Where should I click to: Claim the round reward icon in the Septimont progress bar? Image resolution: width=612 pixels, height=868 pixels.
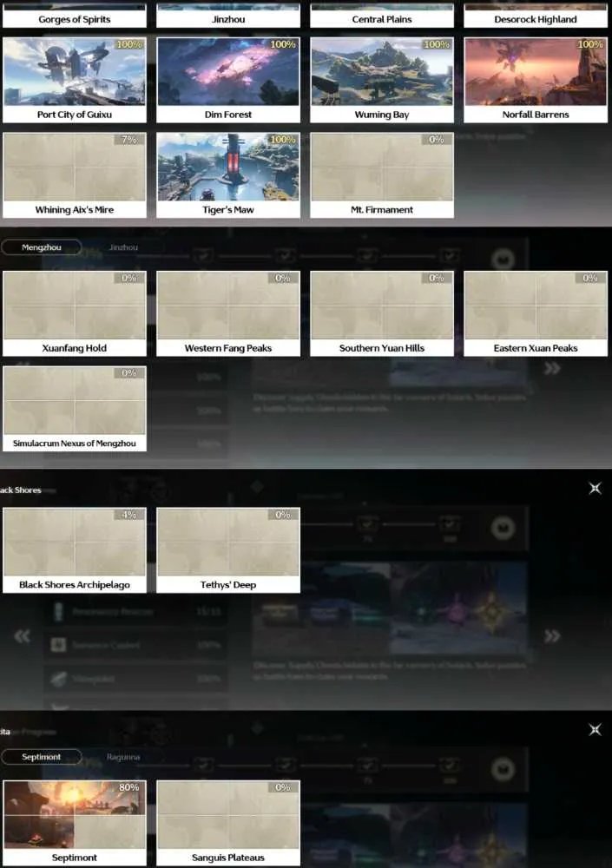point(503,769)
